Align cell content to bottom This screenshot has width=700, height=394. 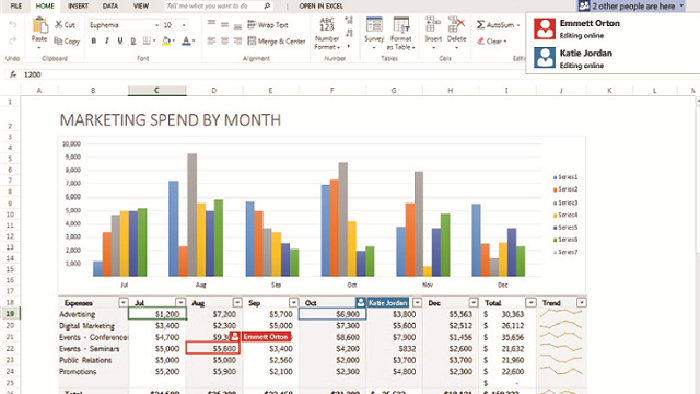tap(238, 26)
